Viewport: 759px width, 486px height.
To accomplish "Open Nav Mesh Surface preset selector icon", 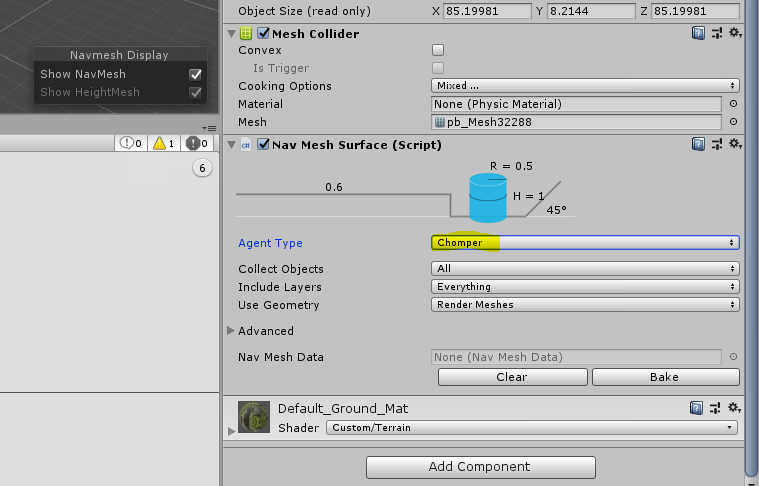I will pyautogui.click(x=717, y=144).
